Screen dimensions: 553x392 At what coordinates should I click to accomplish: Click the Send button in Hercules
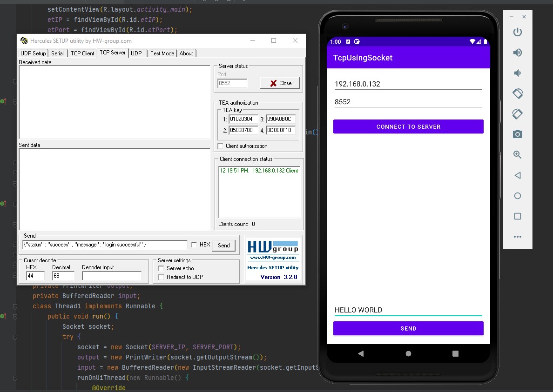point(223,246)
